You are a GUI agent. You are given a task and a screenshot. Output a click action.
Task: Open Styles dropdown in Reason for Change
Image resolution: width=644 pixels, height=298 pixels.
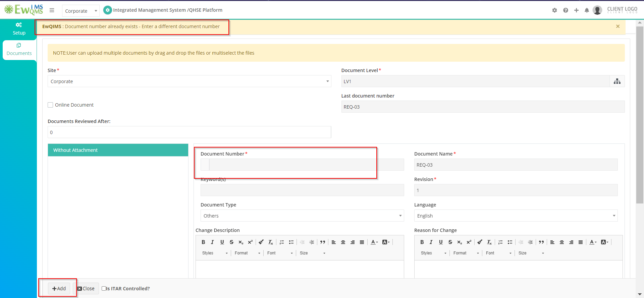433,253
